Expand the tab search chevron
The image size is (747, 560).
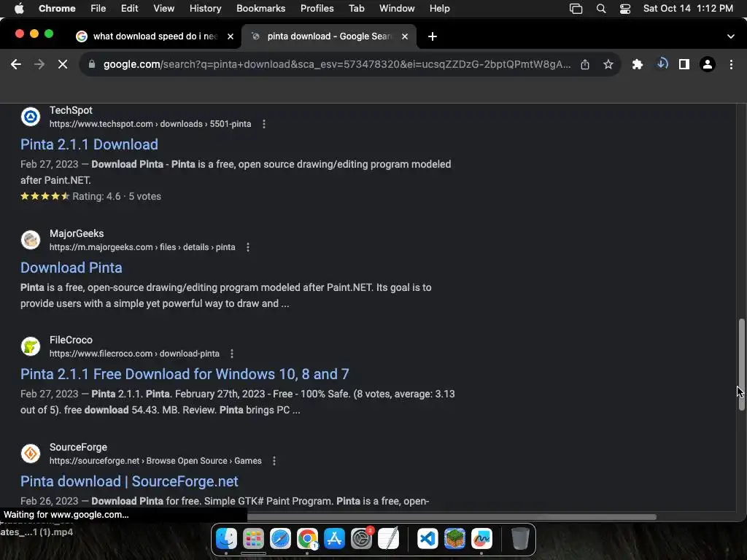tap(731, 36)
